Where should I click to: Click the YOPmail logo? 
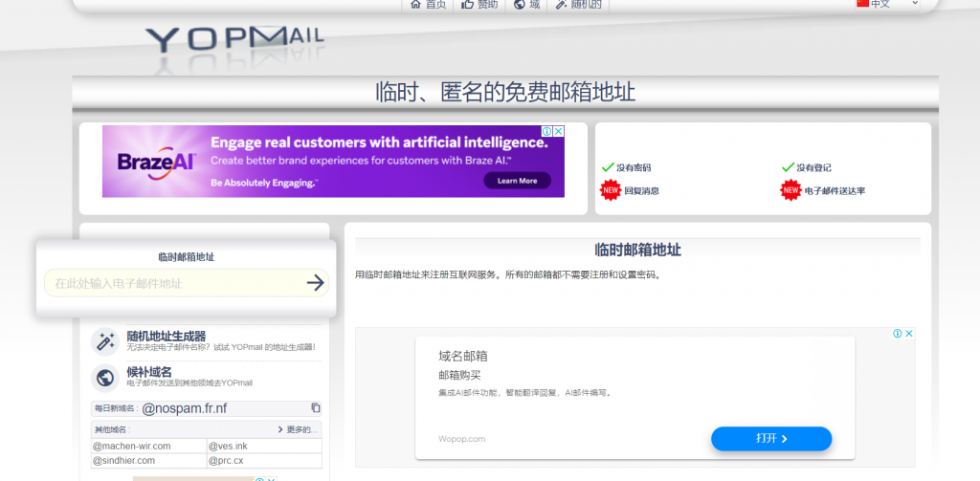point(234,39)
